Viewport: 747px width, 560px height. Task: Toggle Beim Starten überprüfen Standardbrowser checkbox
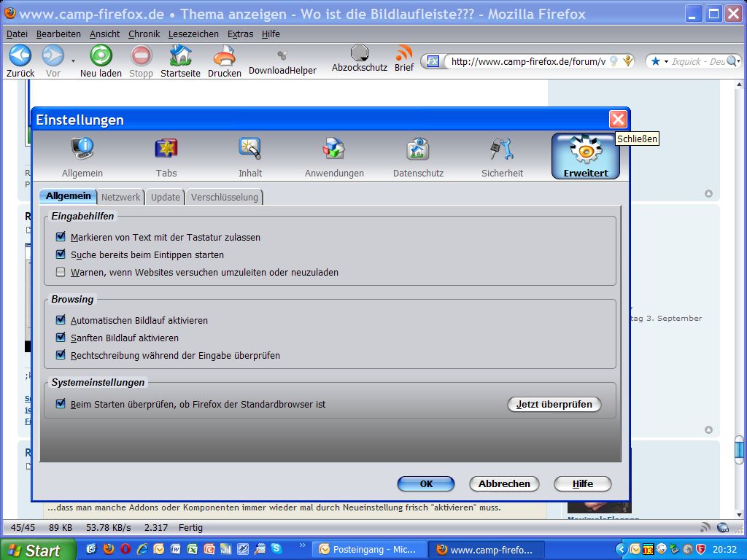click(x=61, y=404)
